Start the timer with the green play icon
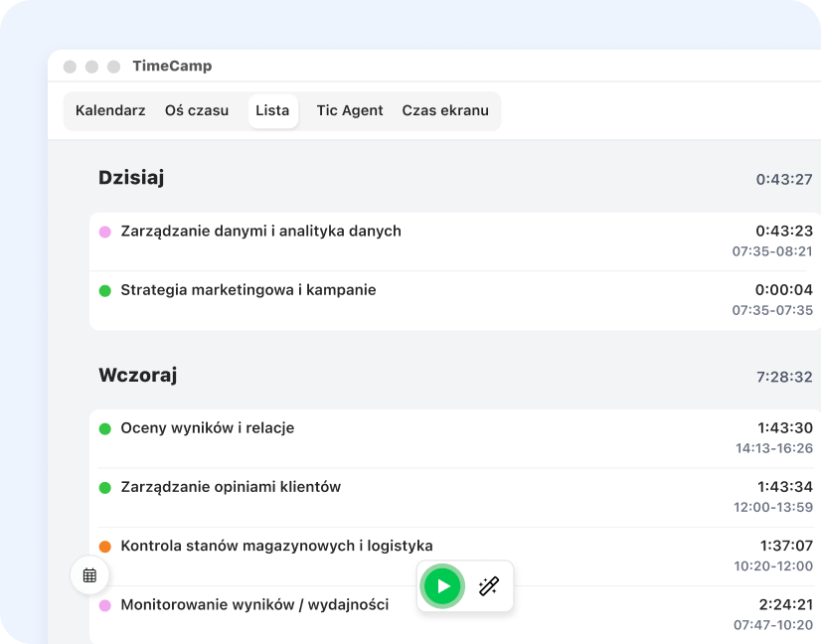 pyautogui.click(x=442, y=586)
